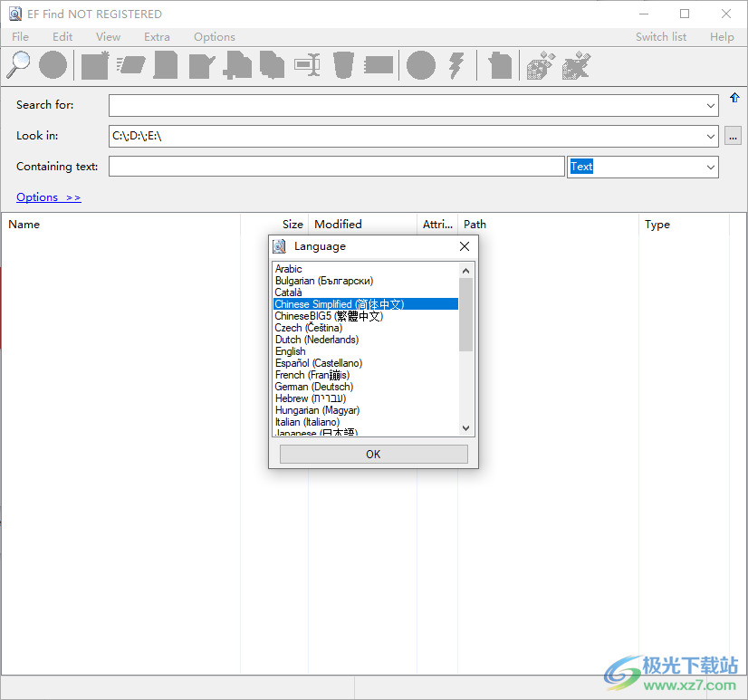This screenshot has height=700, width=748.
Task: Select Chinese Simplified language entry
Action: pos(366,304)
